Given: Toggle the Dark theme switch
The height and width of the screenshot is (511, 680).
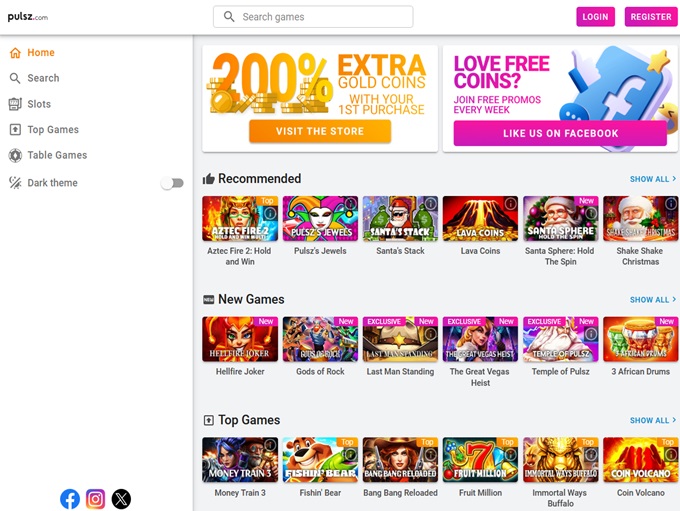Looking at the screenshot, I should click(x=173, y=183).
